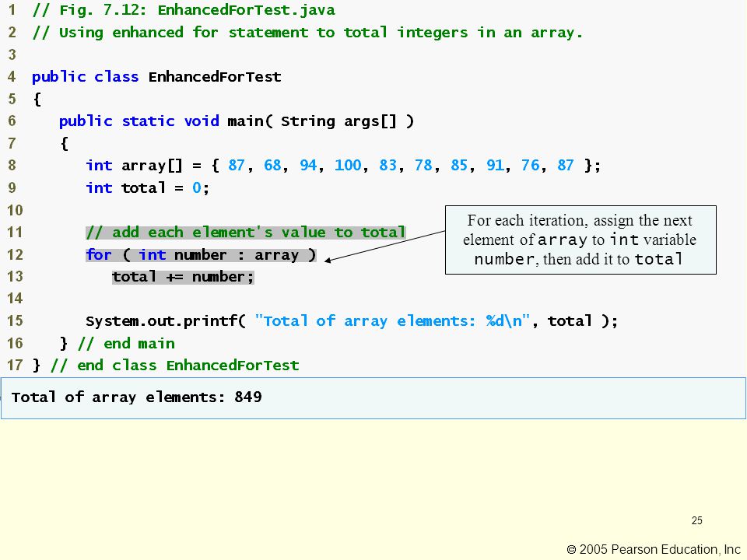Click the callout note 'For each iteration, assign the next'
Screen dimensions: 747x560
point(580,240)
